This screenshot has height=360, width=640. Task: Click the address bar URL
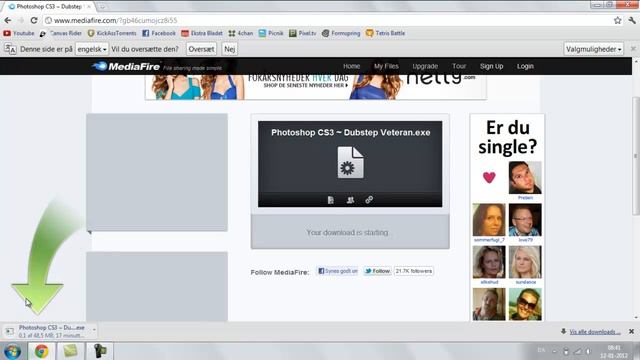point(116,20)
